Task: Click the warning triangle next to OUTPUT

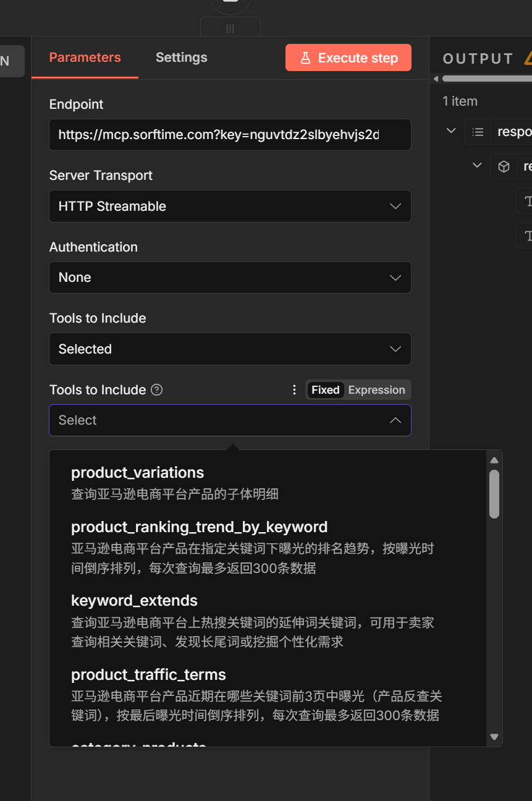Action: [x=528, y=59]
